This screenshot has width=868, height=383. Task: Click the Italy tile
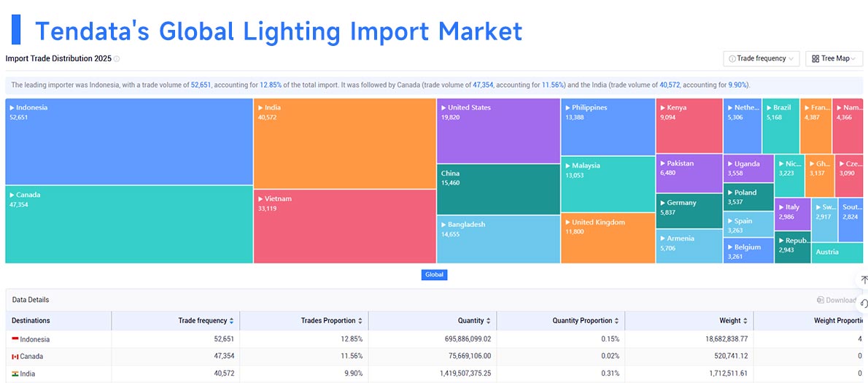793,214
